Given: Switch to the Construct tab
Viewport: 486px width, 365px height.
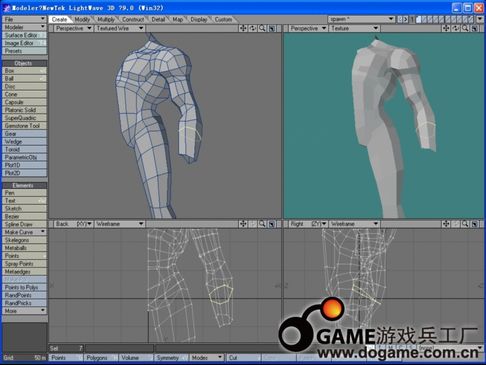Looking at the screenshot, I should click(x=133, y=19).
